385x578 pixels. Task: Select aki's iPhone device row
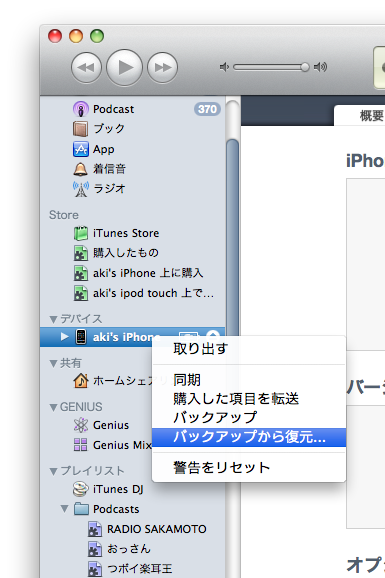(132, 337)
